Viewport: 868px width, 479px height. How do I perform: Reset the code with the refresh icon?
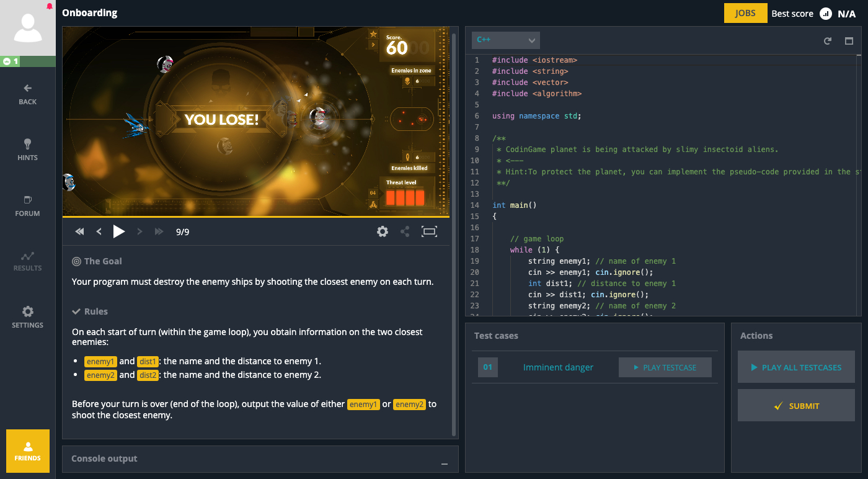[x=827, y=41]
